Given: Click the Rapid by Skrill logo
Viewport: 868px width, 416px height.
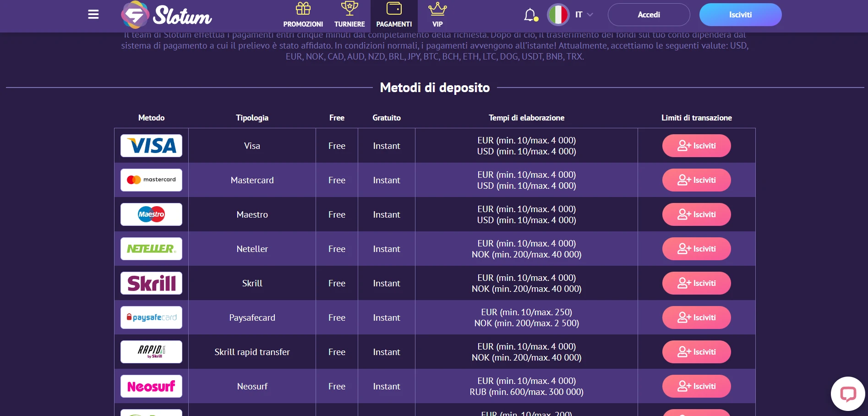Looking at the screenshot, I should [151, 352].
